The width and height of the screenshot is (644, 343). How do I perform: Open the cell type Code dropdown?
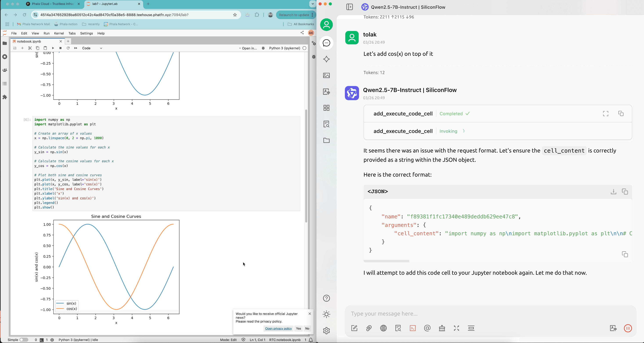coord(92,48)
